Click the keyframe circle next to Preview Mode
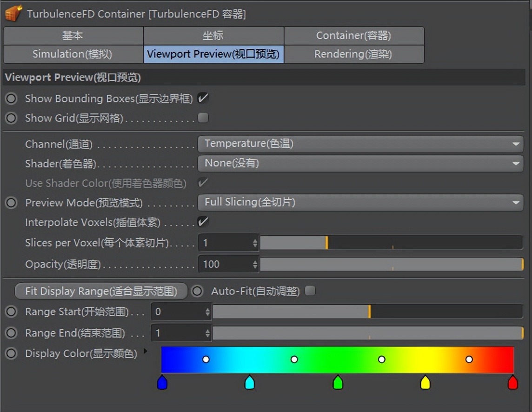 [x=11, y=203]
